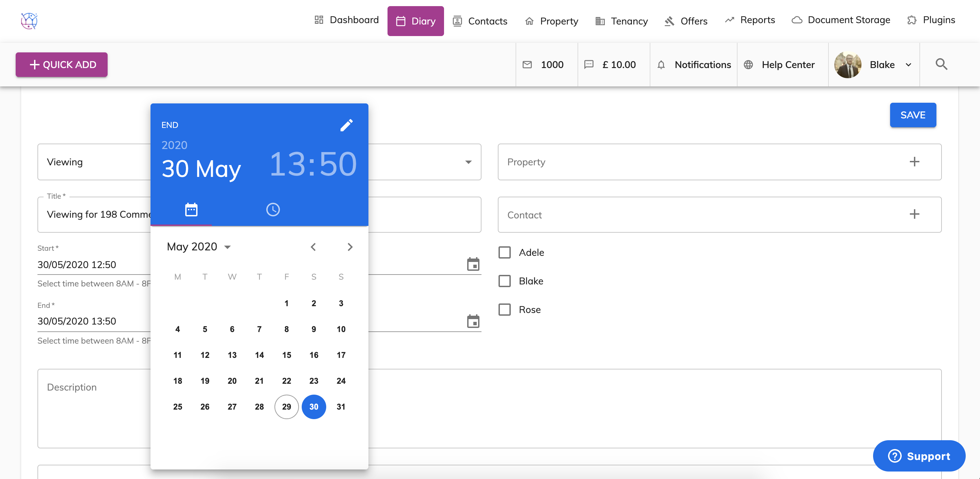Enable the Rose checkbox
The image size is (980, 479).
[504, 310]
